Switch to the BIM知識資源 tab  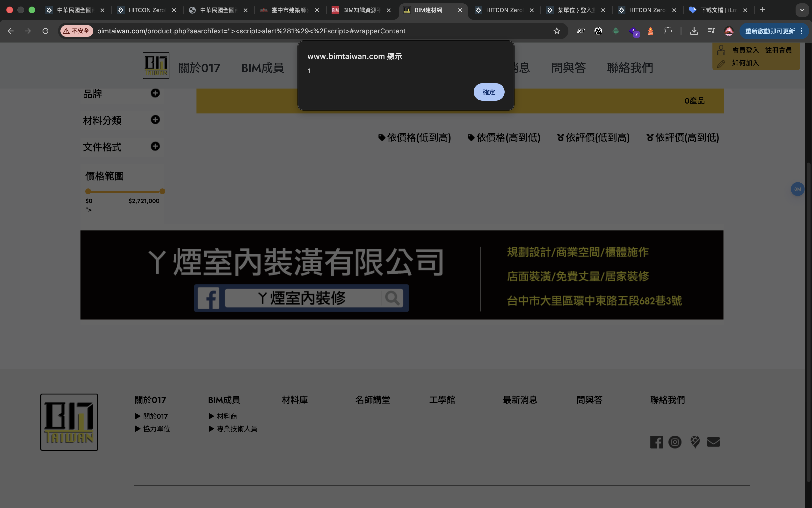pos(361,10)
